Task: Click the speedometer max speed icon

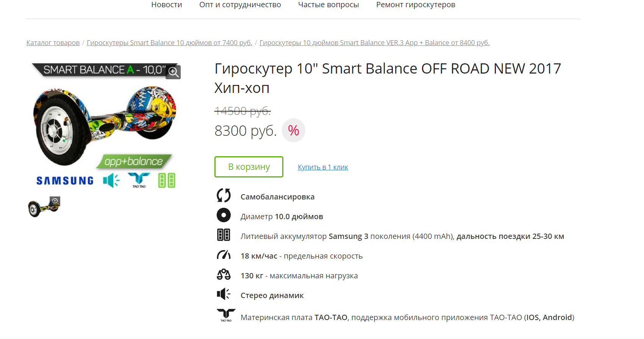Action: 224,255
